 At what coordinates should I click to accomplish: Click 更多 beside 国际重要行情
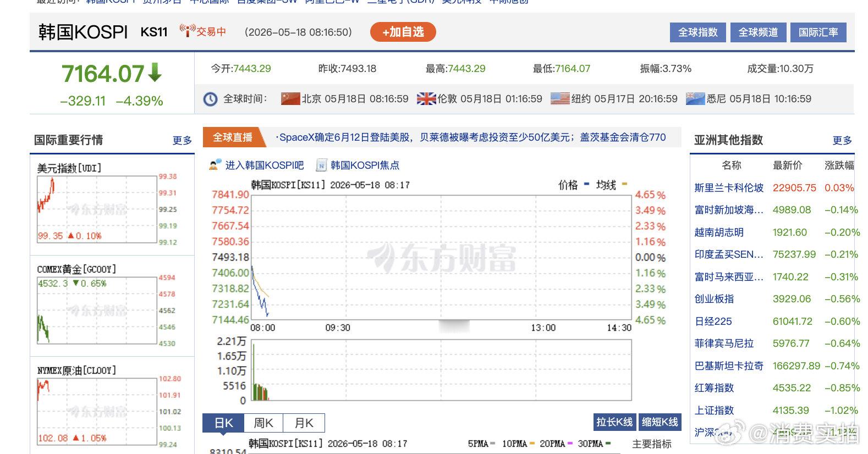[x=182, y=141]
